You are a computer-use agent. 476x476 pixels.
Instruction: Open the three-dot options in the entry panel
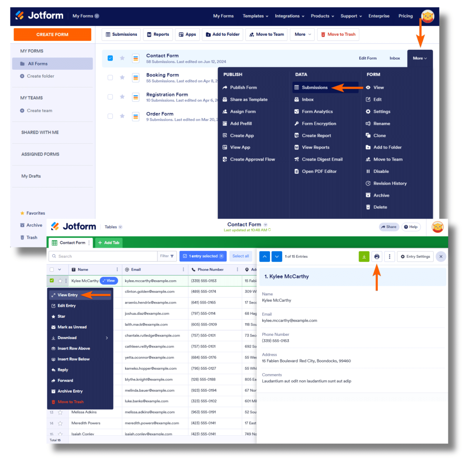point(390,257)
